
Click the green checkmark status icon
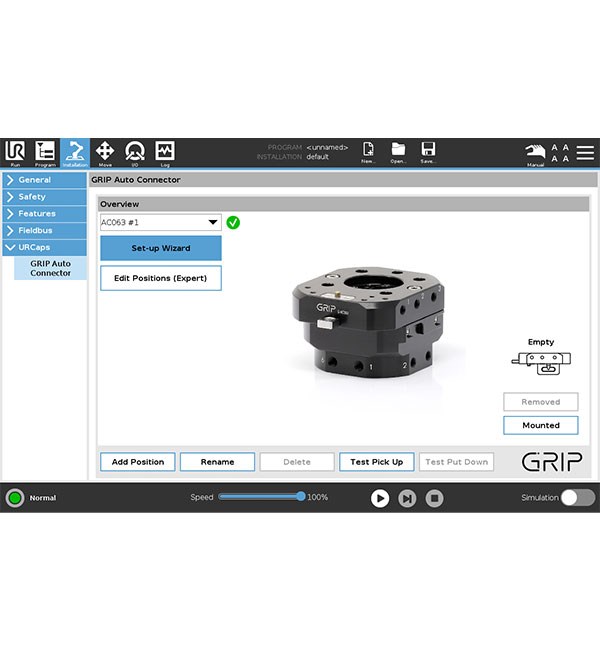[233, 223]
